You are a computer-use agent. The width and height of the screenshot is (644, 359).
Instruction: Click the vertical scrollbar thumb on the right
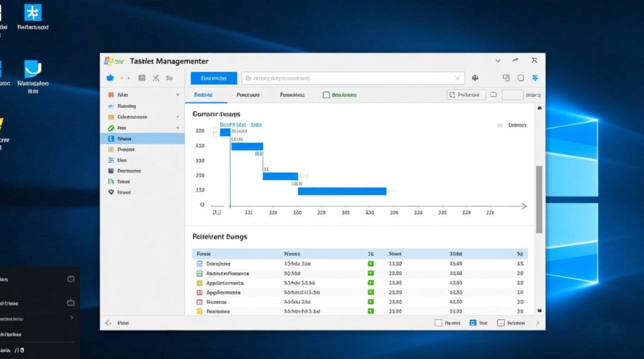click(539, 199)
